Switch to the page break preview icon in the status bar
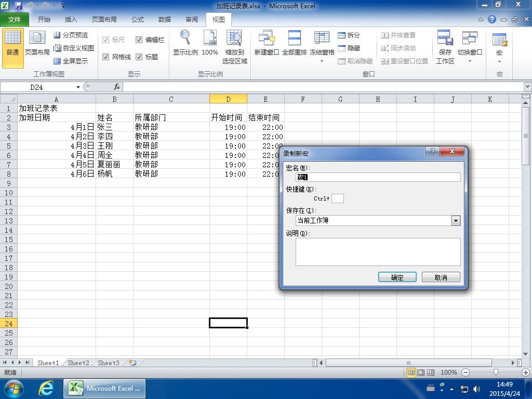The image size is (532, 399). [x=431, y=373]
